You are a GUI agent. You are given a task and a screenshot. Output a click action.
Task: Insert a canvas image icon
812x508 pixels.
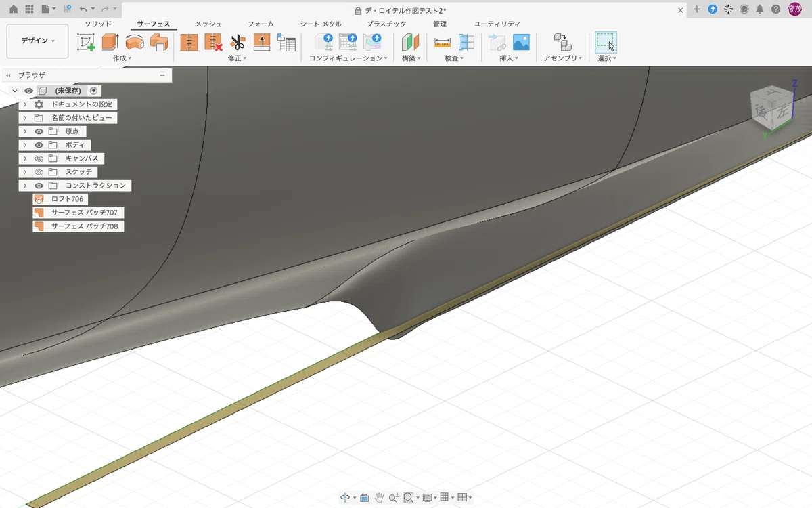click(x=521, y=43)
